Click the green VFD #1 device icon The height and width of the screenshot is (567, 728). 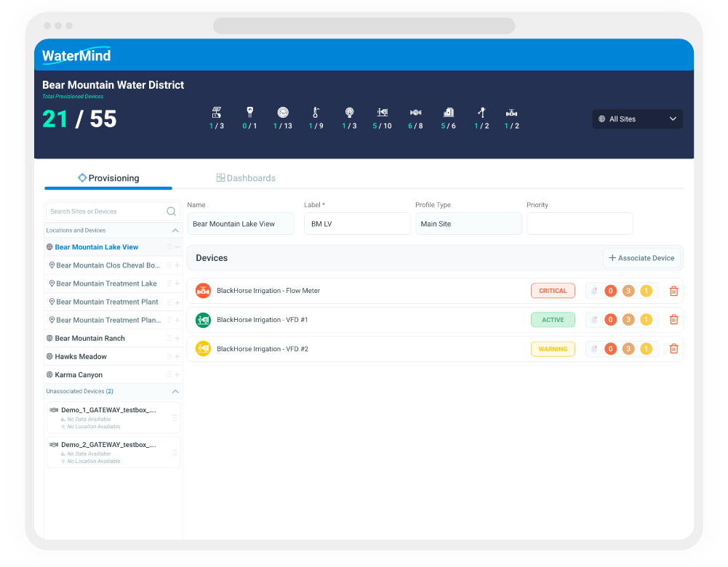[203, 320]
